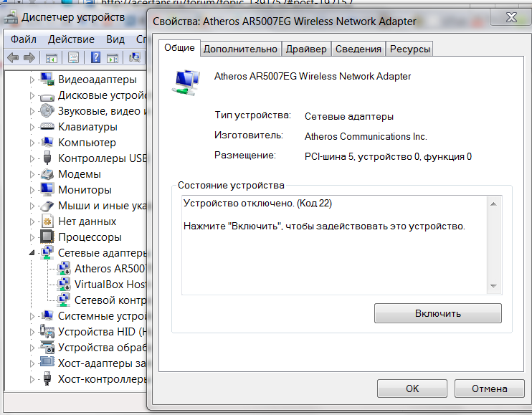
Task: Collapse the Сетевые адаптеры tree node
Action: point(32,252)
